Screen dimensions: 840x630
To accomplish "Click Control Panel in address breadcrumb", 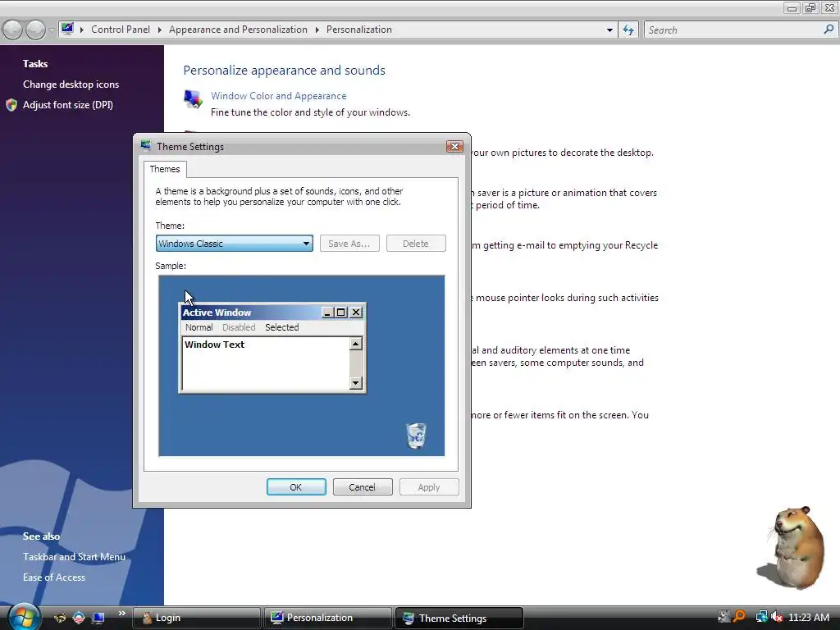I will coord(121,30).
